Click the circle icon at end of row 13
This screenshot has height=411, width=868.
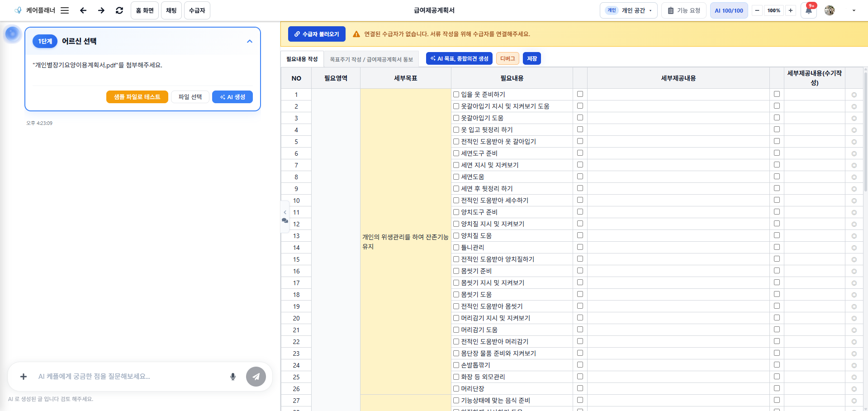(x=854, y=236)
